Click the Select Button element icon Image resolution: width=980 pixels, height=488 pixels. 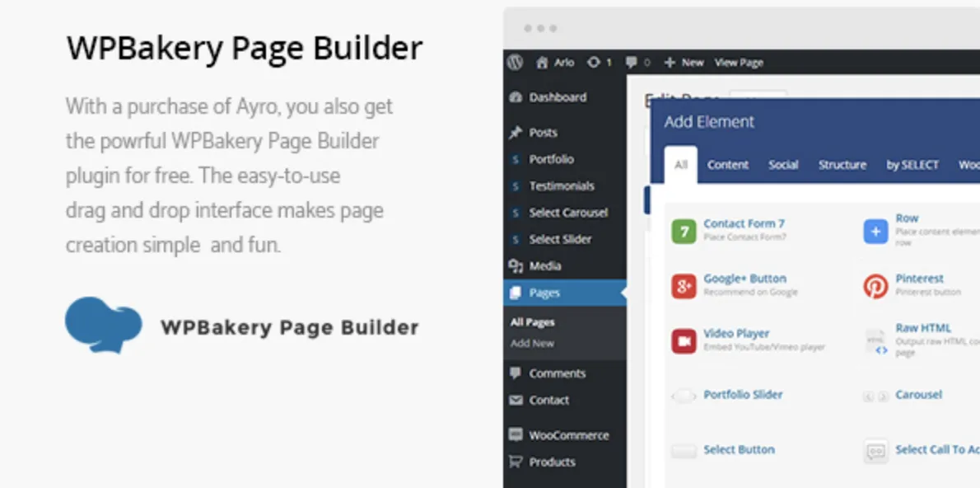pos(684,451)
